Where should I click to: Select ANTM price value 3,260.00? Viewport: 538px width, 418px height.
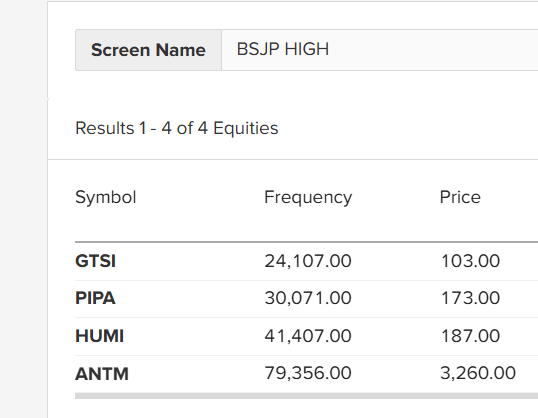[x=478, y=373]
